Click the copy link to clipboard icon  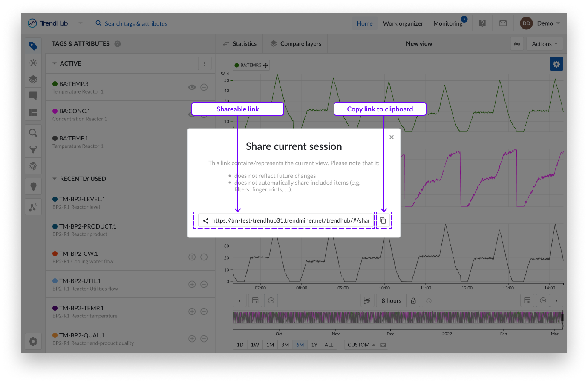pyautogui.click(x=383, y=220)
